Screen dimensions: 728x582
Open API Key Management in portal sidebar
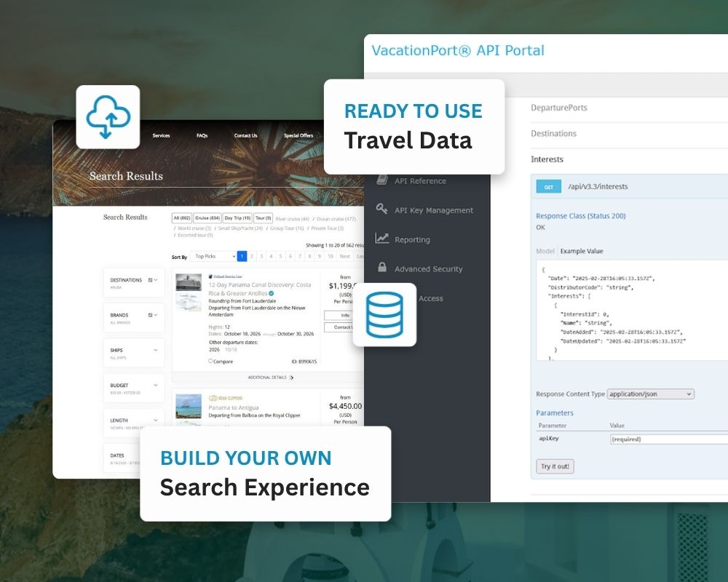(x=434, y=210)
